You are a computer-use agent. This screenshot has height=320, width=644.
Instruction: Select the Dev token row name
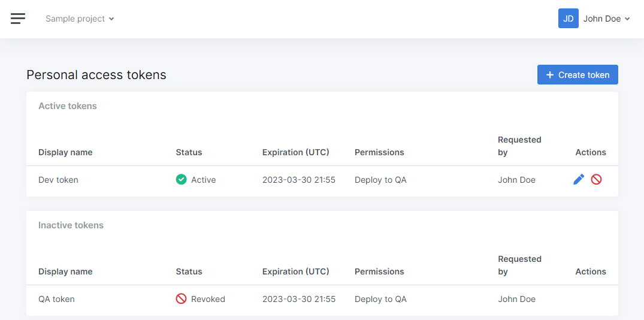pyautogui.click(x=58, y=180)
